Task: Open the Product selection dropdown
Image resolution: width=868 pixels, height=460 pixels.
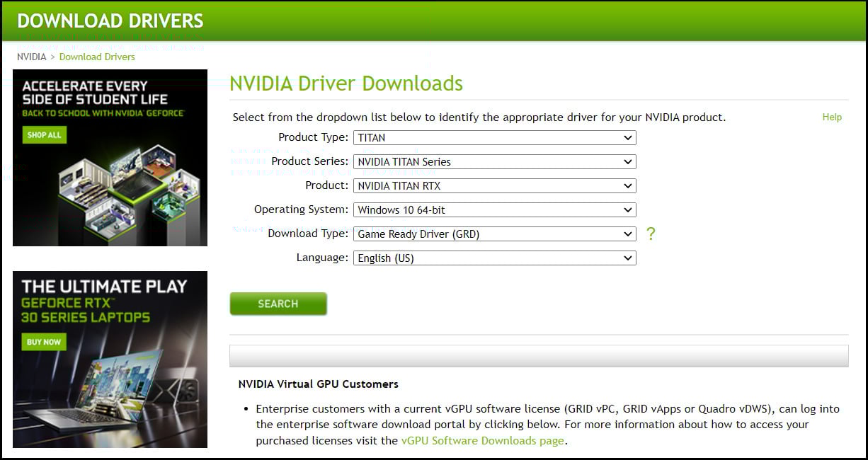Action: [493, 185]
